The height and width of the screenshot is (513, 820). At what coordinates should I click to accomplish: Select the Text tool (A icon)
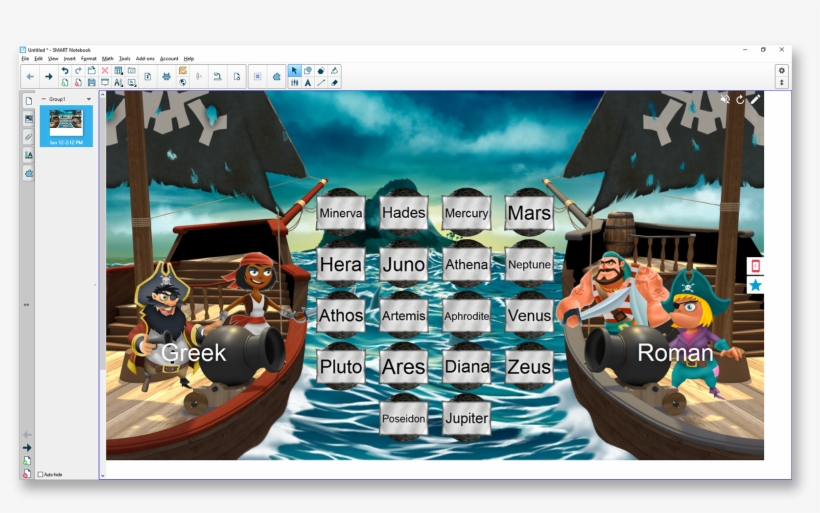(308, 83)
